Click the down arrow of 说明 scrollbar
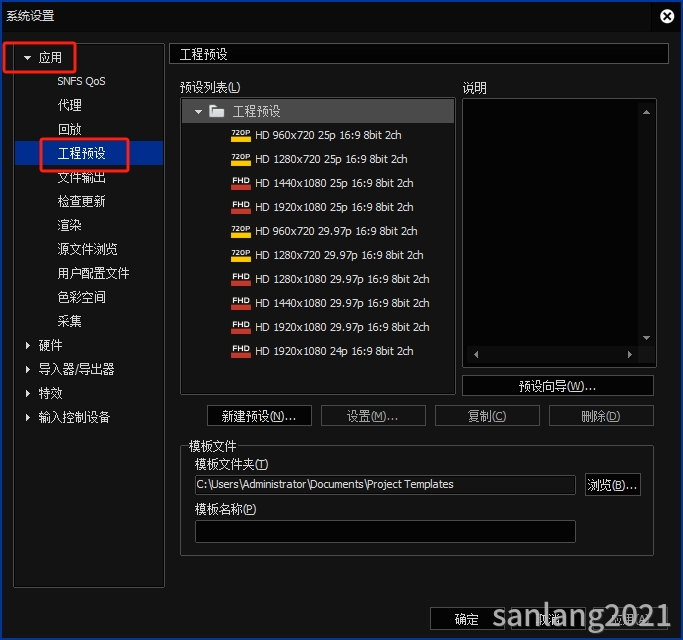683x640 pixels. tap(646, 338)
